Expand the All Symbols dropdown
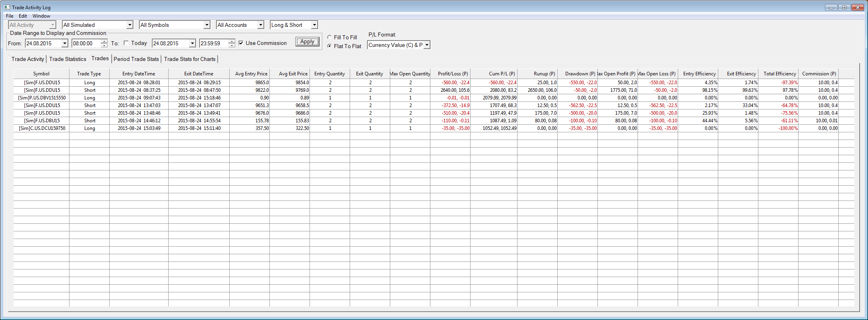 coord(207,25)
